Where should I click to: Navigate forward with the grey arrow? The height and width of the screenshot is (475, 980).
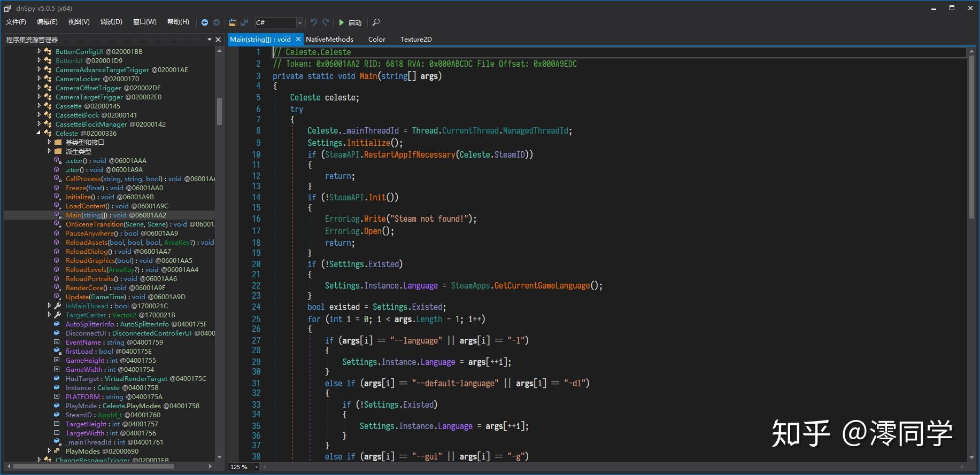(217, 22)
